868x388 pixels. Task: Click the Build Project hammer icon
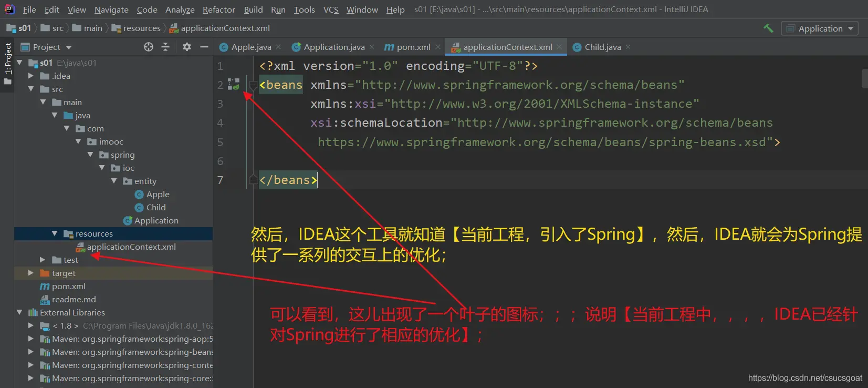(x=768, y=28)
